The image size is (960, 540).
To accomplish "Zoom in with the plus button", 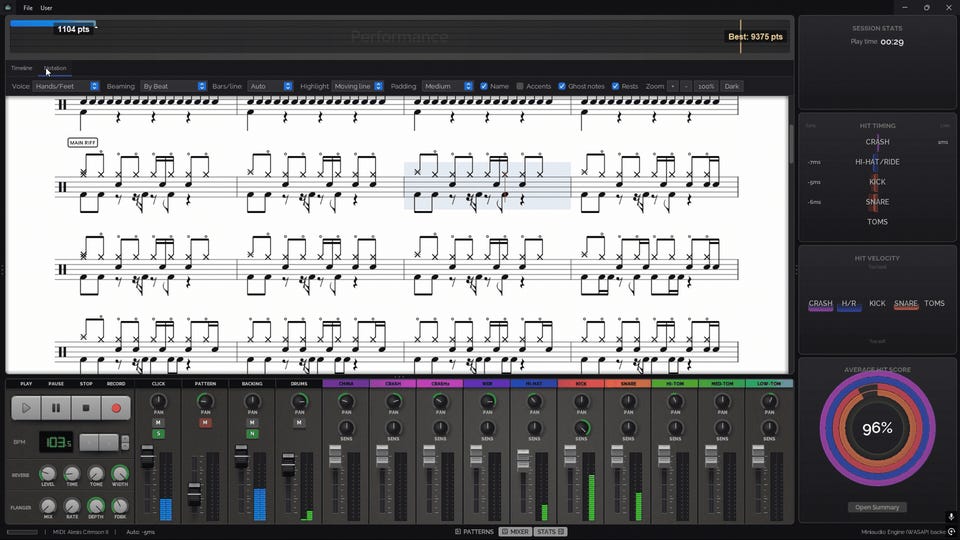I will [672, 86].
